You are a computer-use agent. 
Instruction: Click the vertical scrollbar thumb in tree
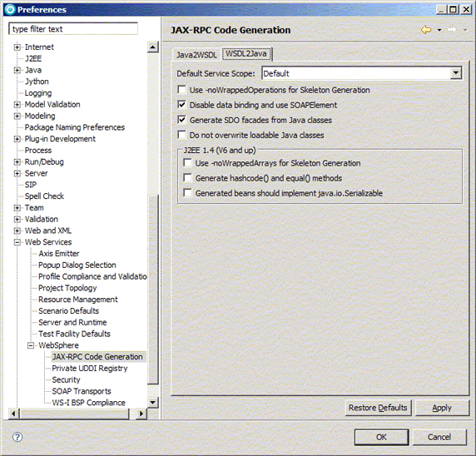(x=152, y=290)
